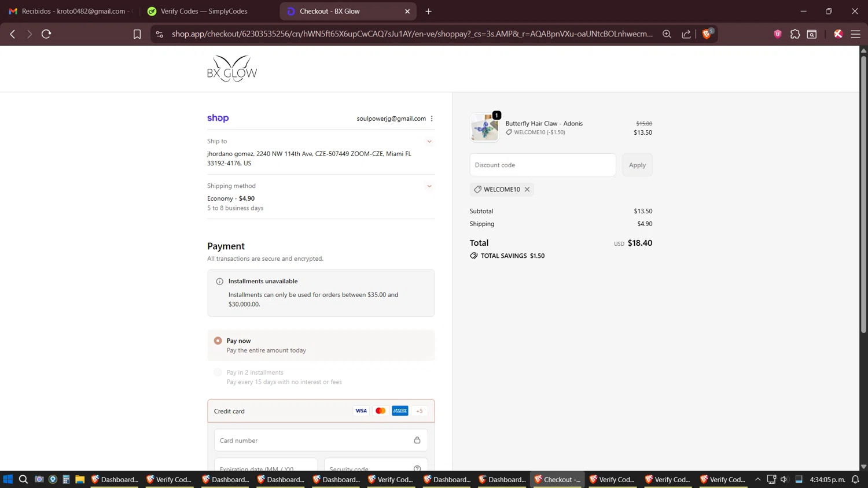This screenshot has width=868, height=488.
Task: Open a new browser tab
Action: (x=428, y=11)
